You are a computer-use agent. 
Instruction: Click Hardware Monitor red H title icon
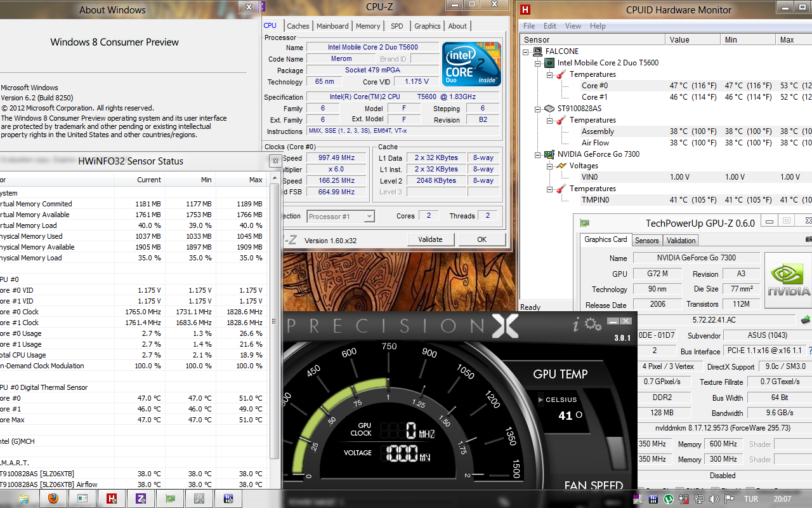525,10
